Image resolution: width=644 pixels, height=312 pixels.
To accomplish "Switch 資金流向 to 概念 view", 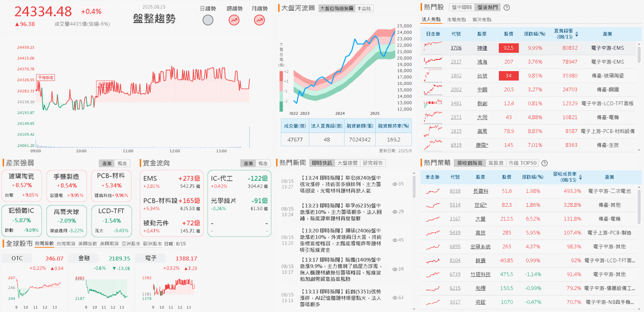I will (263, 163).
